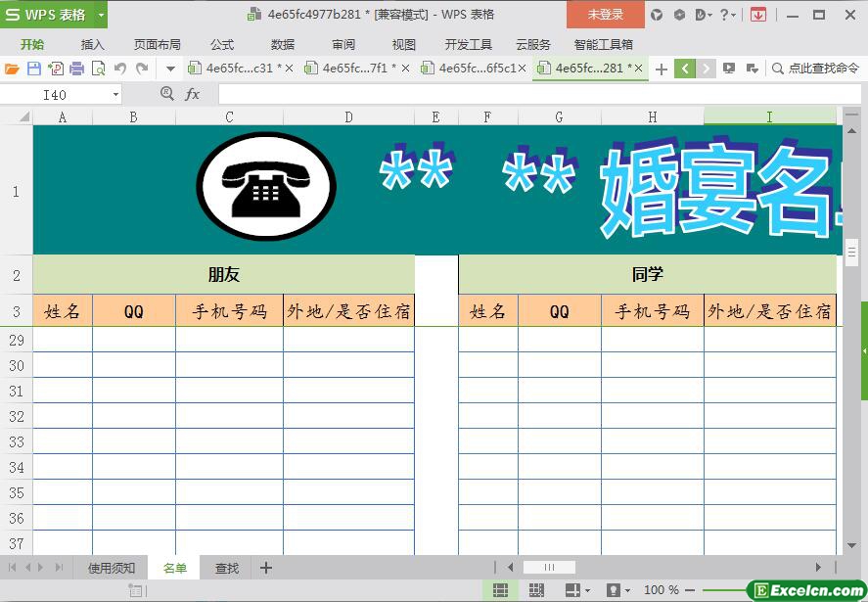
Task: Select row 32 header
Action: (16, 416)
